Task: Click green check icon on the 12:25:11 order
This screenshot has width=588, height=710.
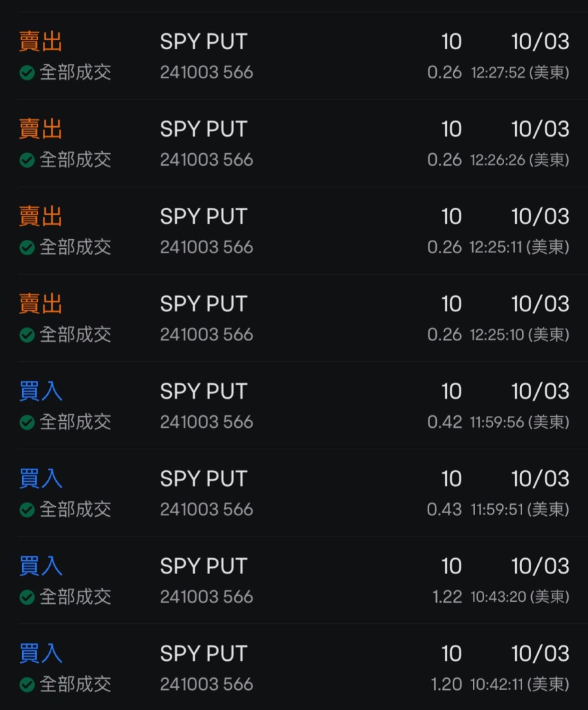Action: [x=27, y=248]
